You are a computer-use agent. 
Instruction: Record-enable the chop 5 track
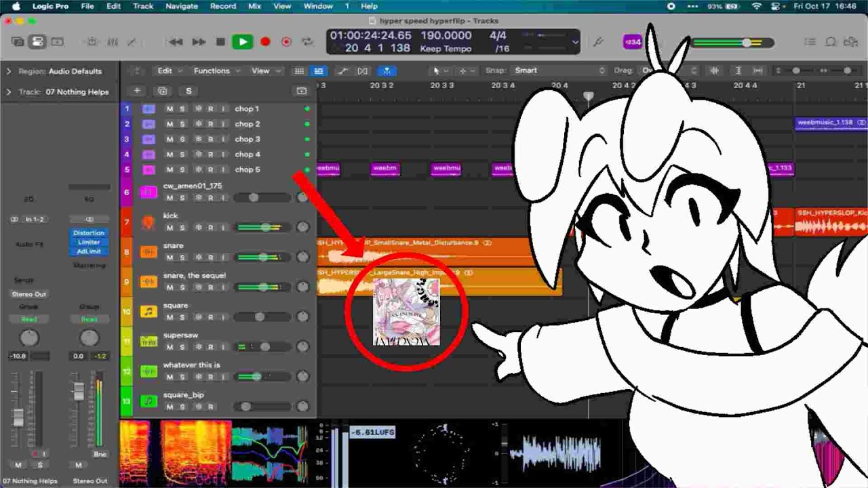click(x=210, y=170)
